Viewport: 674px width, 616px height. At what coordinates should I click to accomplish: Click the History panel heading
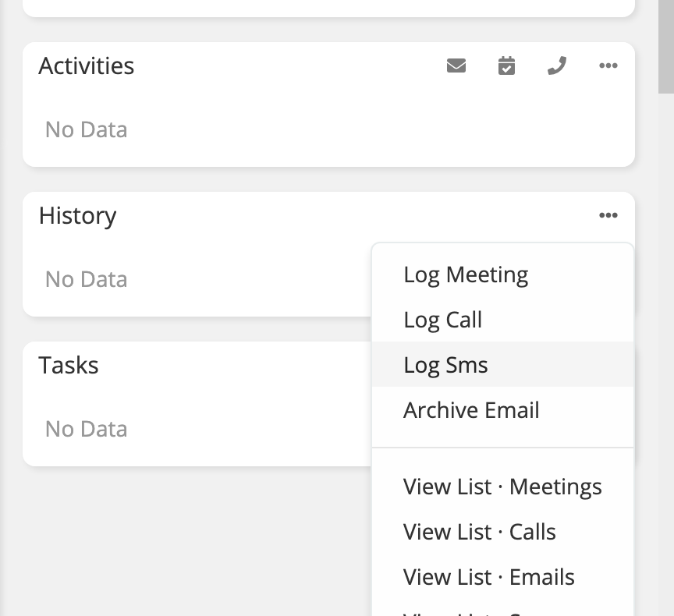click(77, 216)
